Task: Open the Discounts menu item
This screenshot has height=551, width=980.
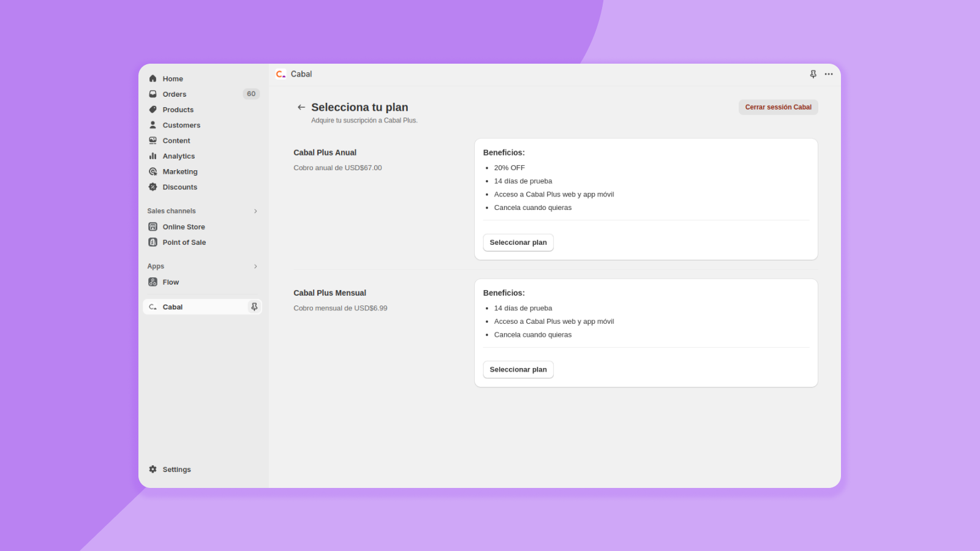Action: coord(202,187)
